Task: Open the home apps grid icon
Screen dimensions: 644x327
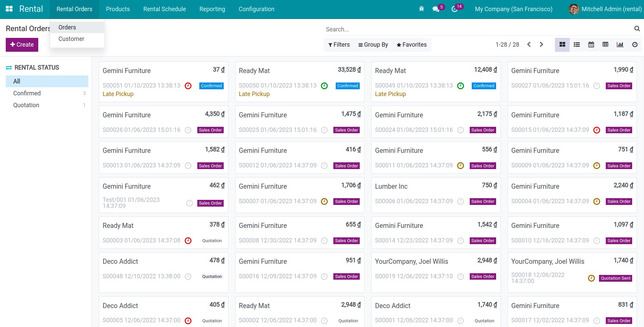Action: point(9,9)
